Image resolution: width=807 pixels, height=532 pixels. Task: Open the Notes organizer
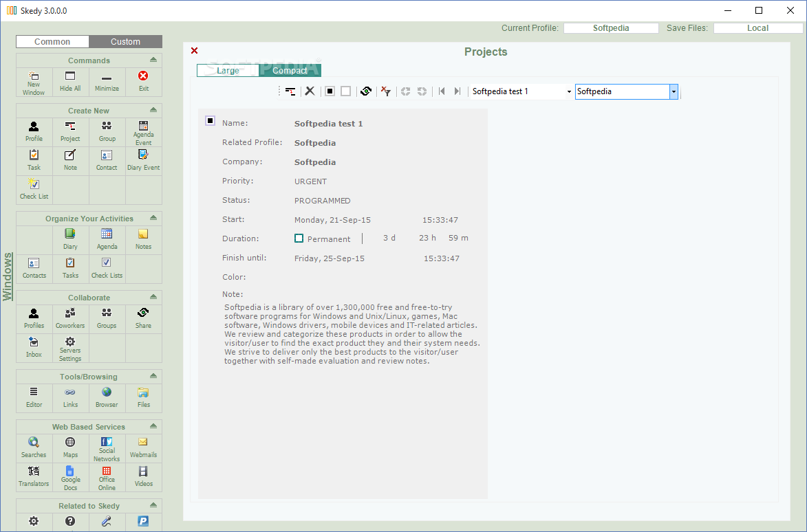144,240
